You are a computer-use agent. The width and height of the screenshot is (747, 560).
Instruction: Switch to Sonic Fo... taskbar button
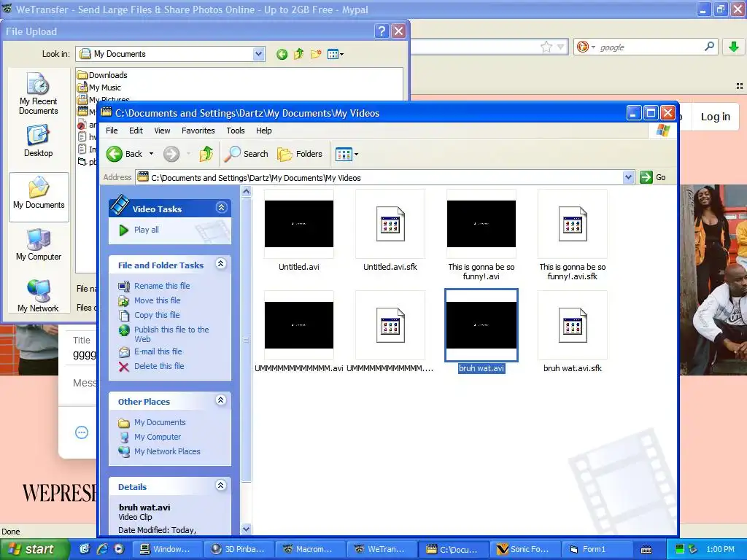point(524,549)
